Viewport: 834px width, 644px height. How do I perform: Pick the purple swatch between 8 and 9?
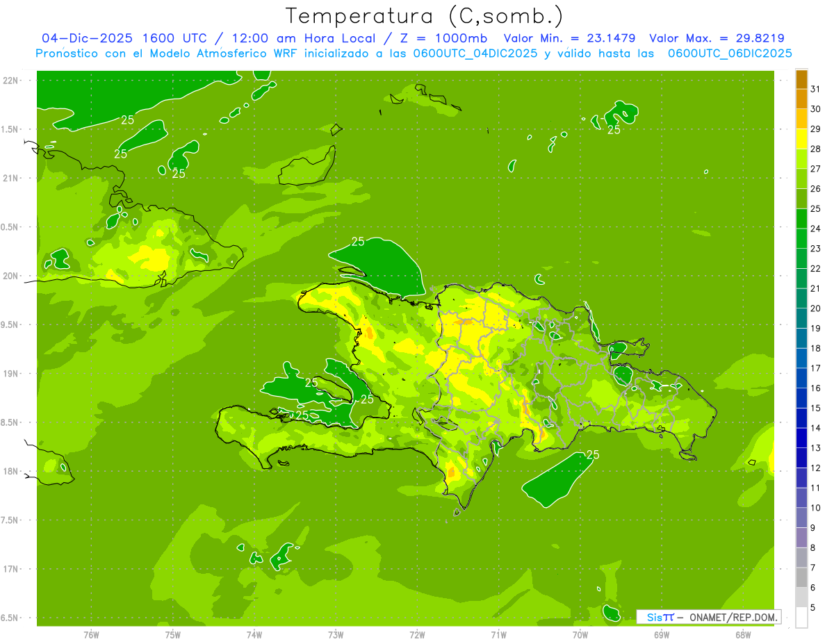801,538
